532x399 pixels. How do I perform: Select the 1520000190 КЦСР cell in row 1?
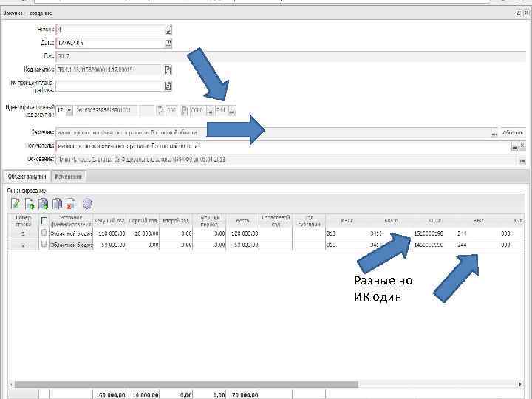(428, 233)
